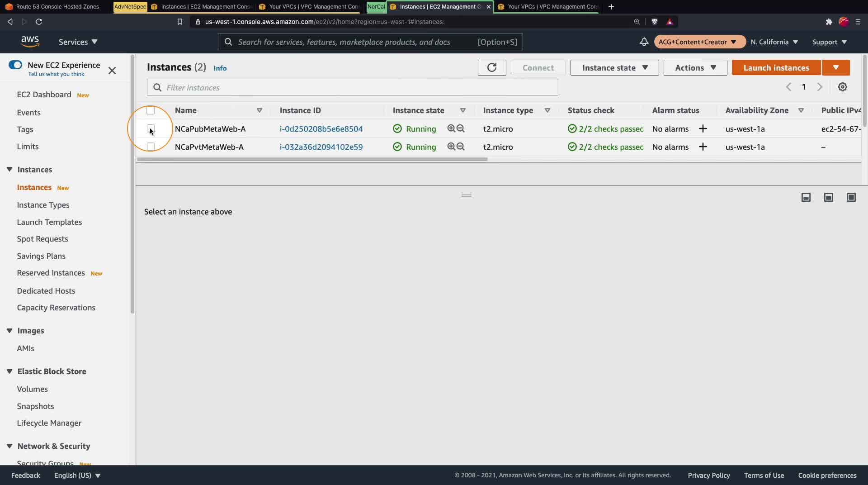868x485 pixels.
Task: Refresh the instances list
Action: click(492, 67)
